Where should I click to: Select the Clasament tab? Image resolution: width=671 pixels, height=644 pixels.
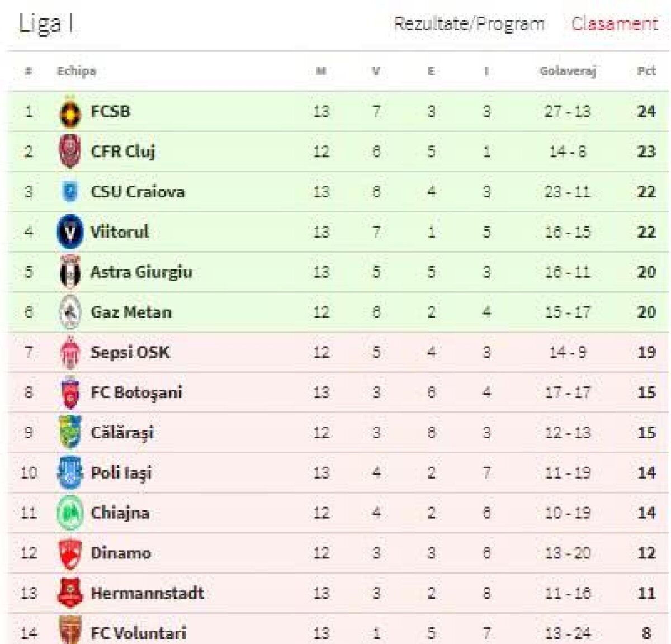tap(615, 24)
